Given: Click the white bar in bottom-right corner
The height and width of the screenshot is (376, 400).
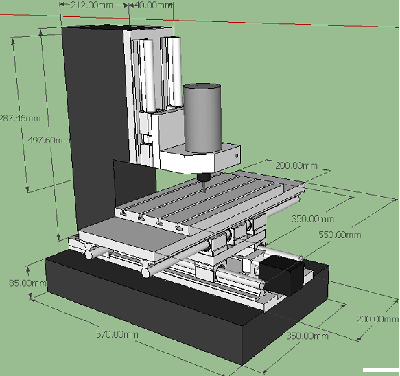Looking at the screenshot, I should (x=381, y=370).
